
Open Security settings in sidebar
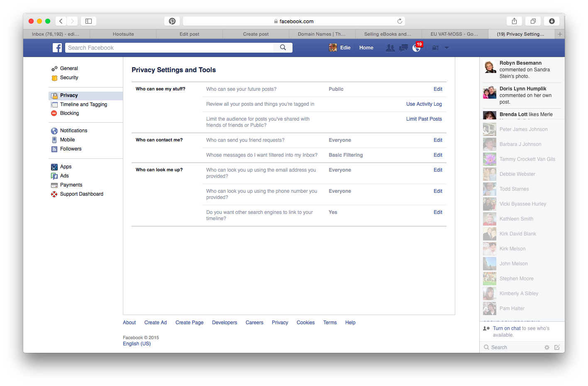tap(69, 78)
